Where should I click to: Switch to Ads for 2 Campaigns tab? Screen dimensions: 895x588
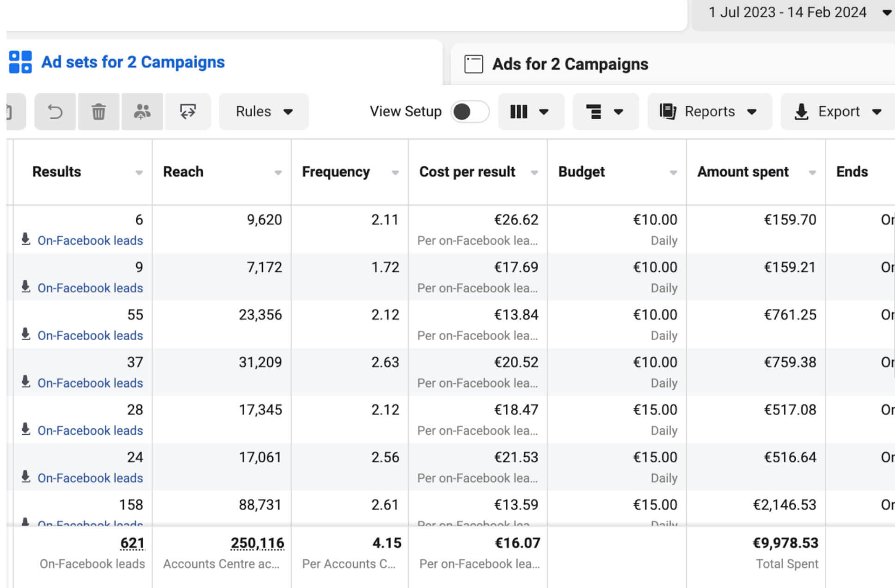tap(570, 64)
